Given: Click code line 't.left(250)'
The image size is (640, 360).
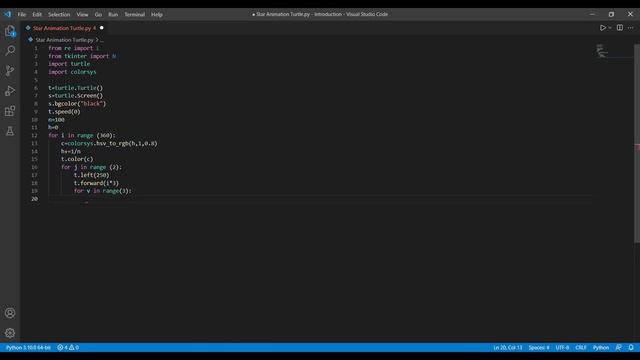Looking at the screenshot, I should 91,175.
